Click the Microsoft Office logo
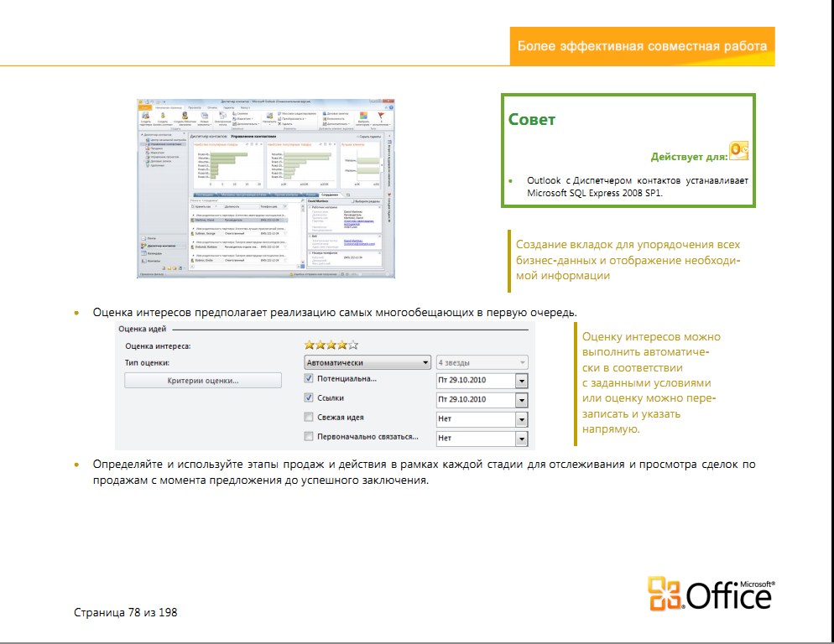The height and width of the screenshot is (644, 834). (x=711, y=594)
